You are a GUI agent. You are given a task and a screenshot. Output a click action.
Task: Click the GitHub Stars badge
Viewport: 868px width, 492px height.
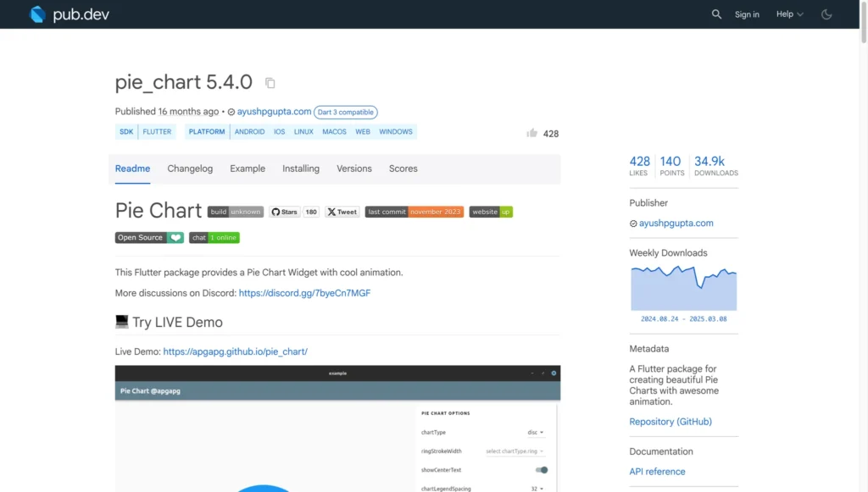(x=285, y=212)
